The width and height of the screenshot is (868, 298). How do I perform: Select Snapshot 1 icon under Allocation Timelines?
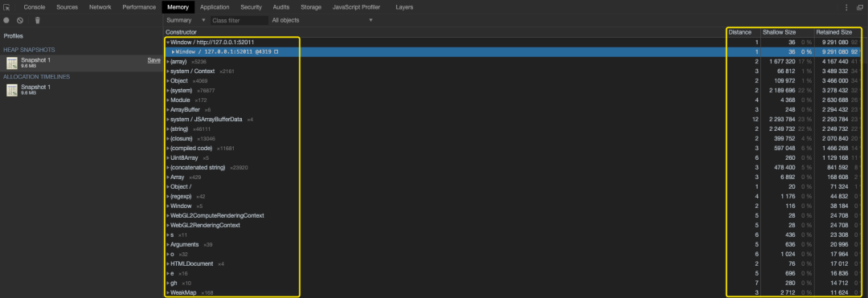pyautogui.click(x=12, y=90)
